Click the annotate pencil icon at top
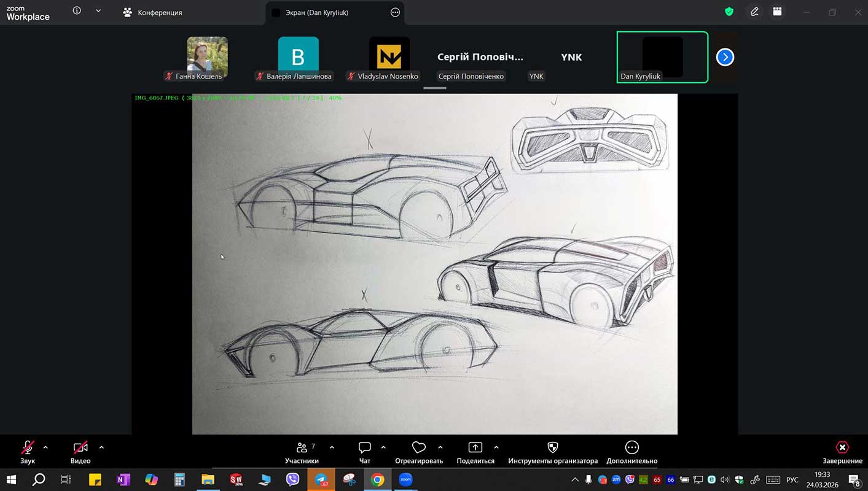The height and width of the screenshot is (491, 868). [x=754, y=12]
